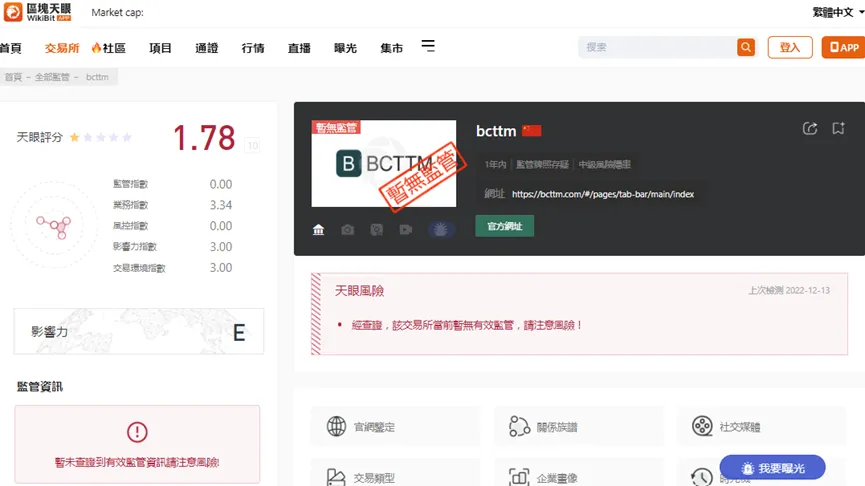Open 項目 nav item
Viewport: 865px width, 486px height.
click(160, 48)
